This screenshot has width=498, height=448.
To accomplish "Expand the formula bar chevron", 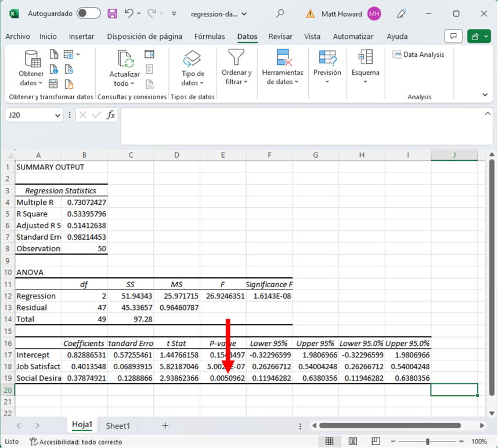I will [488, 114].
